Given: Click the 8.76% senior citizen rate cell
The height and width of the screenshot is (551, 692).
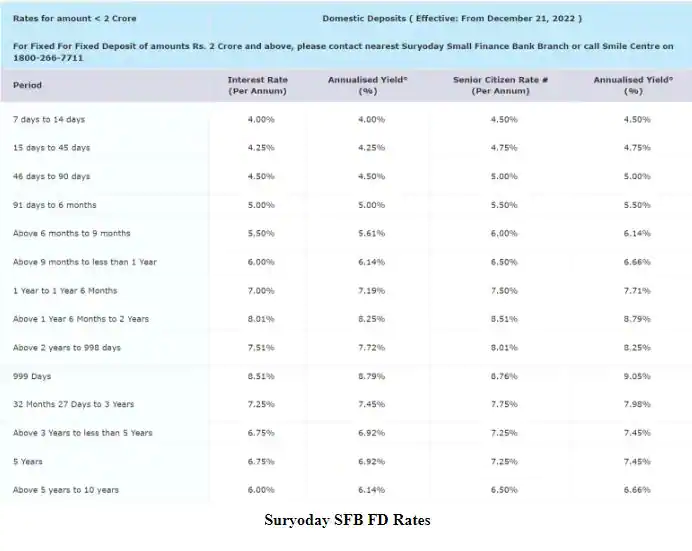Looking at the screenshot, I should pos(504,376).
